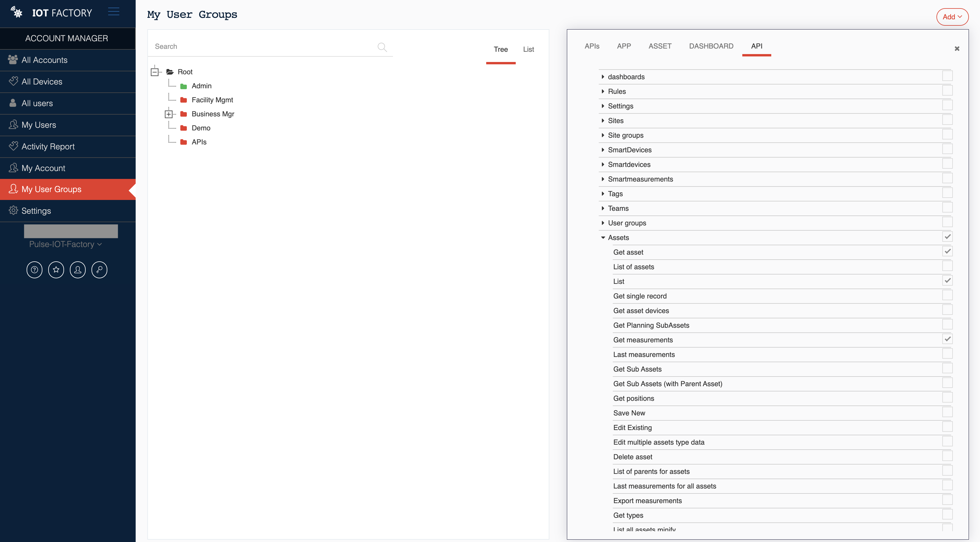The width and height of the screenshot is (980, 542).
Task: Enable the List of assets checkbox
Action: tap(947, 266)
